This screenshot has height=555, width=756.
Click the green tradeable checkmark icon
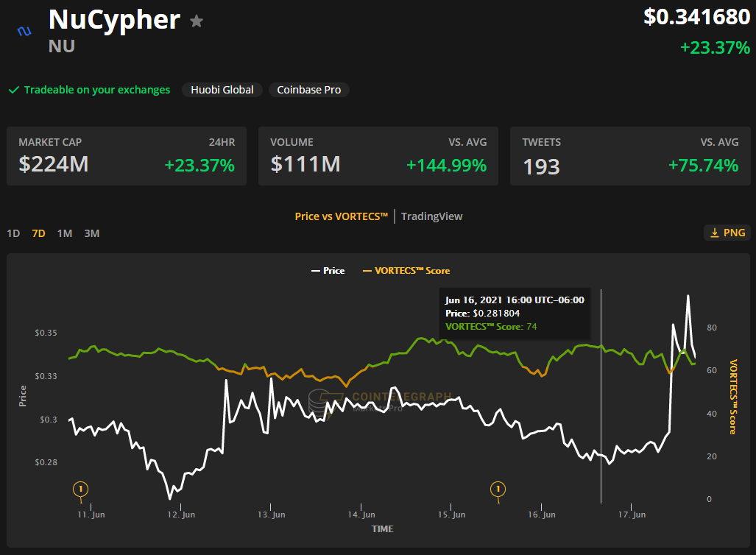(13, 90)
